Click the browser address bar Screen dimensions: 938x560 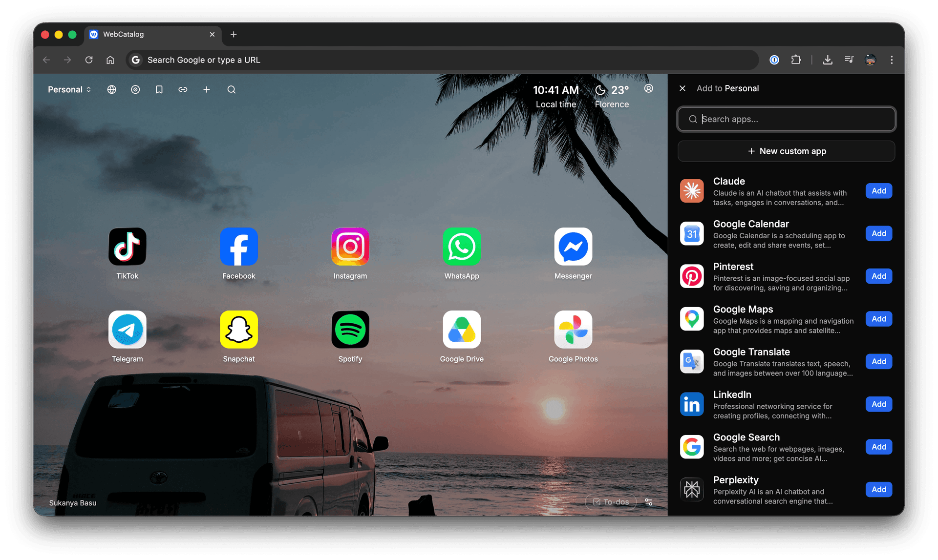click(442, 60)
